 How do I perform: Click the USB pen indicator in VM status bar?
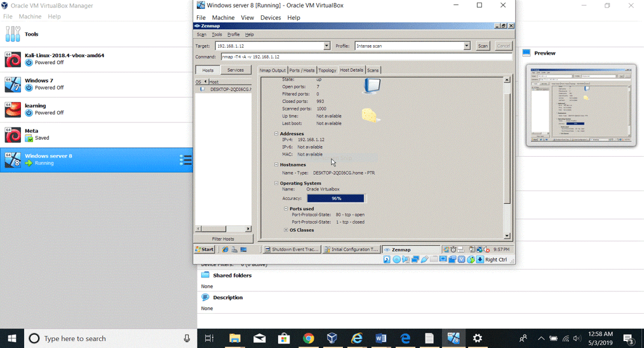tap(424, 260)
